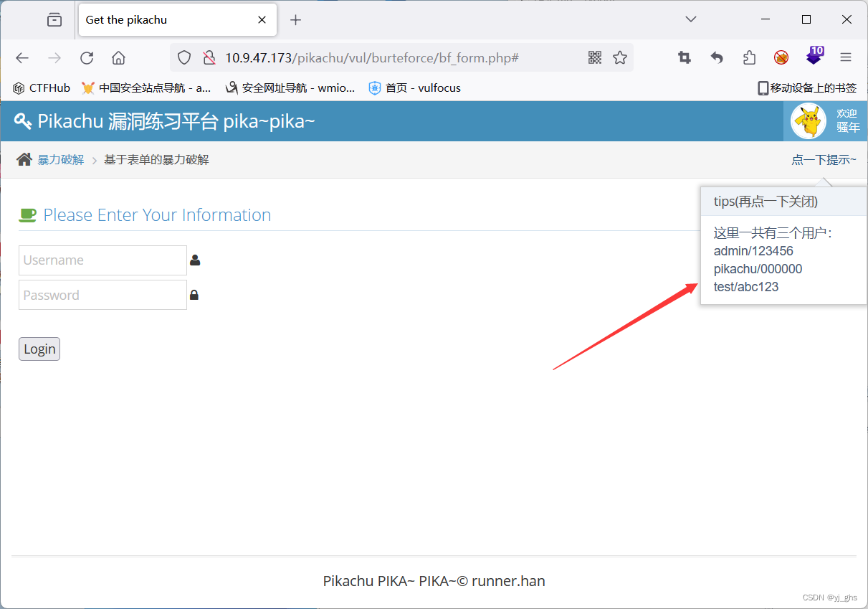Bookmark this page with the star
Screen dimensions: 868x609
click(620, 58)
